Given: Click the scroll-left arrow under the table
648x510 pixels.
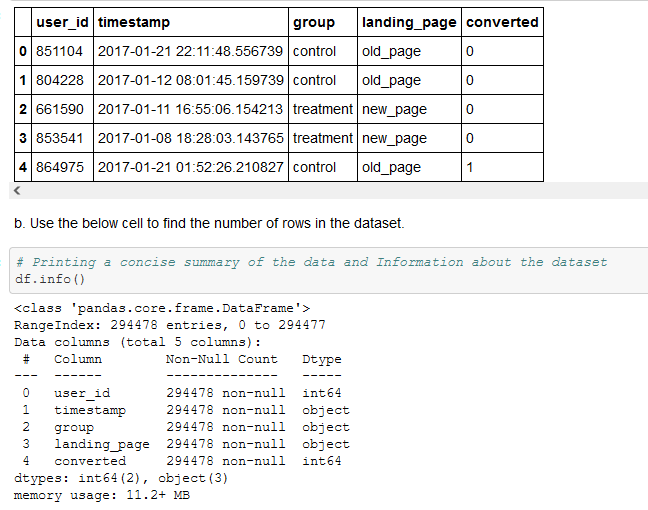Looking at the screenshot, I should [17, 191].
